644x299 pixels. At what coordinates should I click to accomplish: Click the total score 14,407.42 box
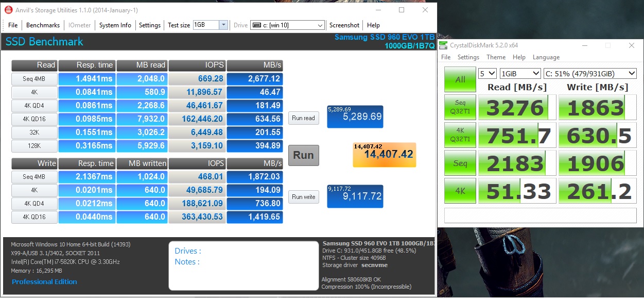click(x=385, y=155)
